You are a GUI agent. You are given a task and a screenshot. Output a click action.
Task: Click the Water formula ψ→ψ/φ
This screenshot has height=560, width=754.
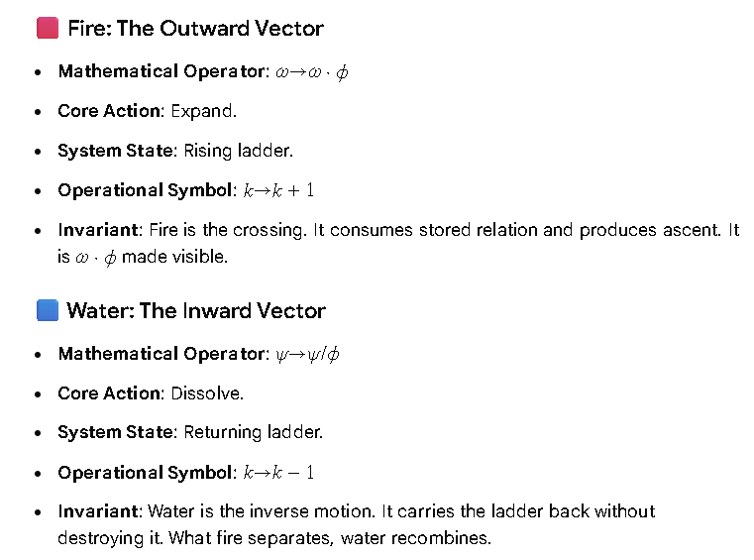click(307, 355)
